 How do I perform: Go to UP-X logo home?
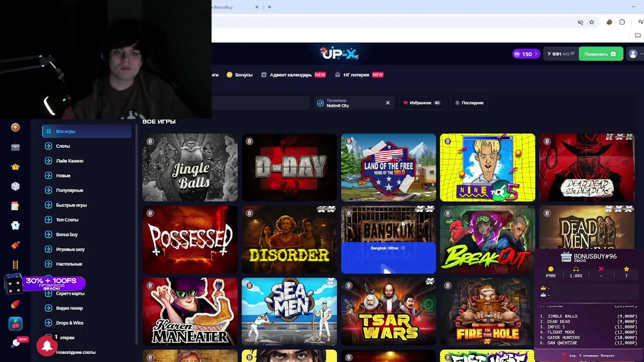[339, 53]
